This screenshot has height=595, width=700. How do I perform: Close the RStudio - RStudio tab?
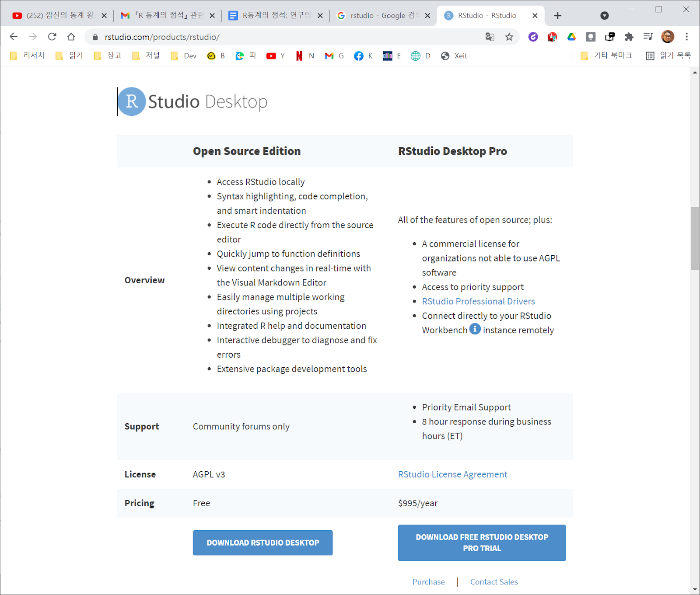tap(535, 16)
